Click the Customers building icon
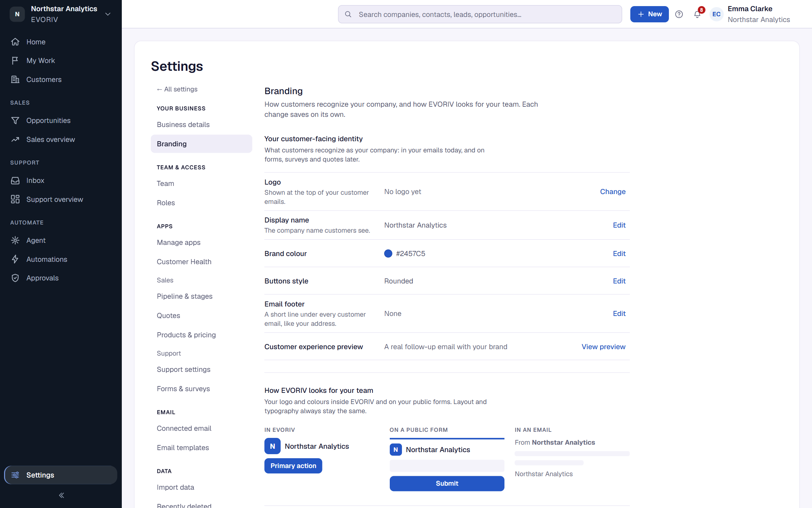Image resolution: width=812 pixels, height=508 pixels. (x=15, y=80)
